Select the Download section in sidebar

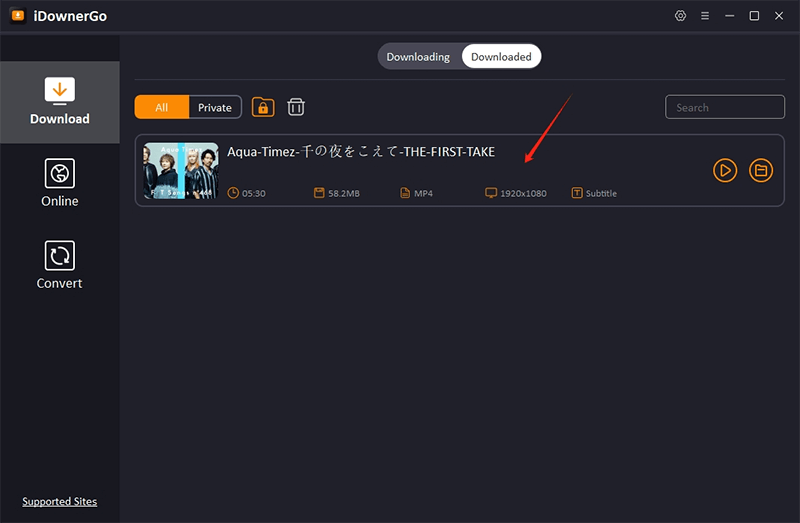coord(60,101)
